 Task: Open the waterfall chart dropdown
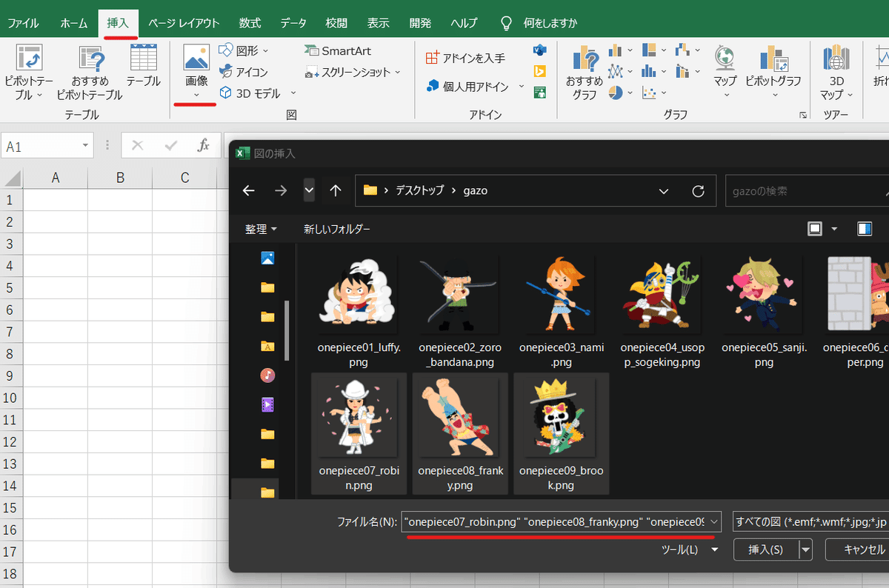[689, 50]
